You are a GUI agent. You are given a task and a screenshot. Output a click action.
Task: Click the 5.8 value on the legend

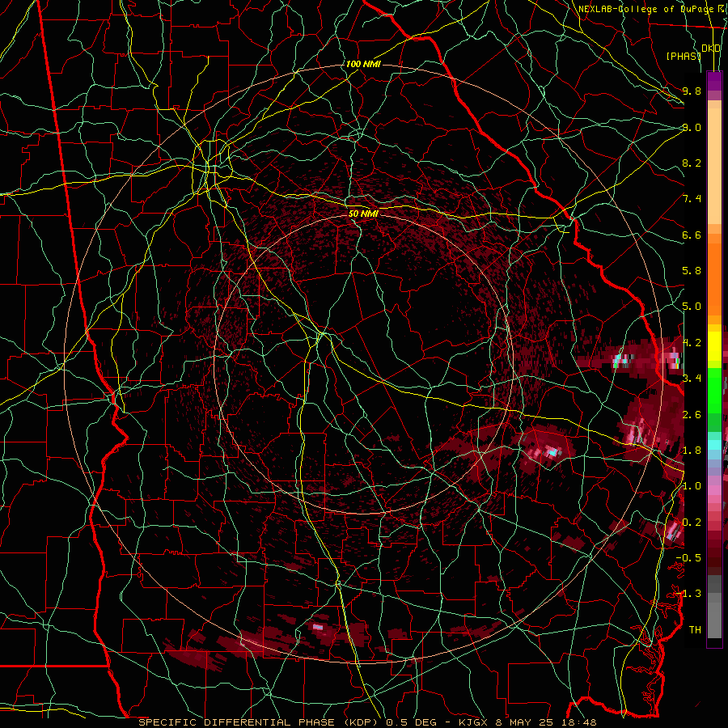pos(692,271)
